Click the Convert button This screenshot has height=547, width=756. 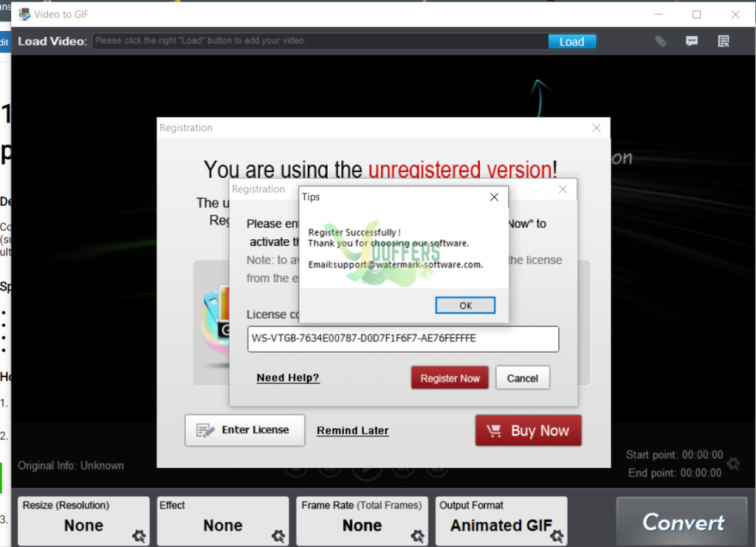coord(682,522)
